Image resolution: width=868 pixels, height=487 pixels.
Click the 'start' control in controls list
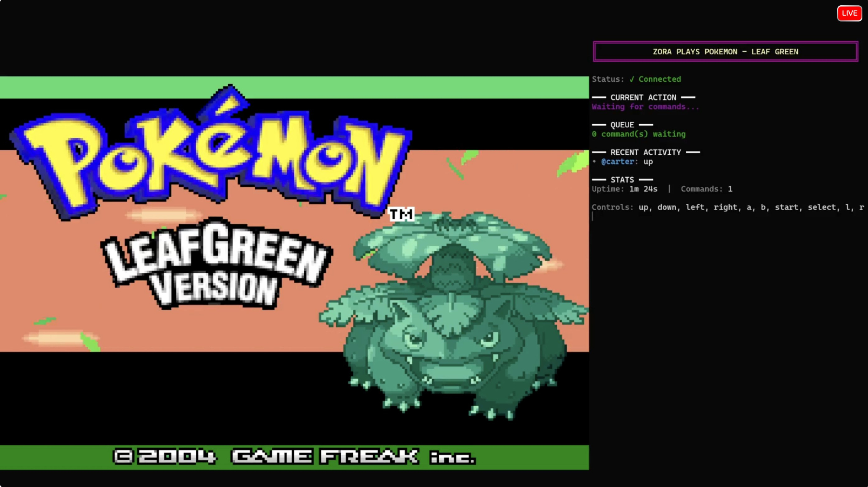click(x=786, y=207)
